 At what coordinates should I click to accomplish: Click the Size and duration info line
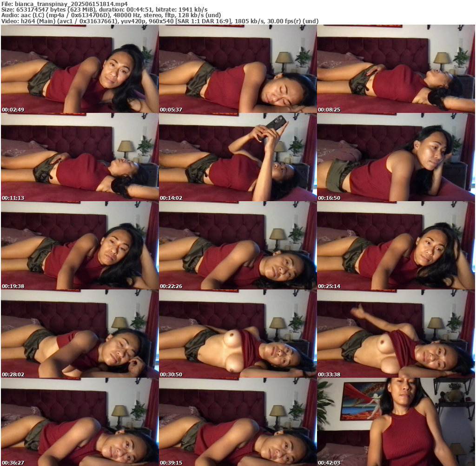(105, 9)
